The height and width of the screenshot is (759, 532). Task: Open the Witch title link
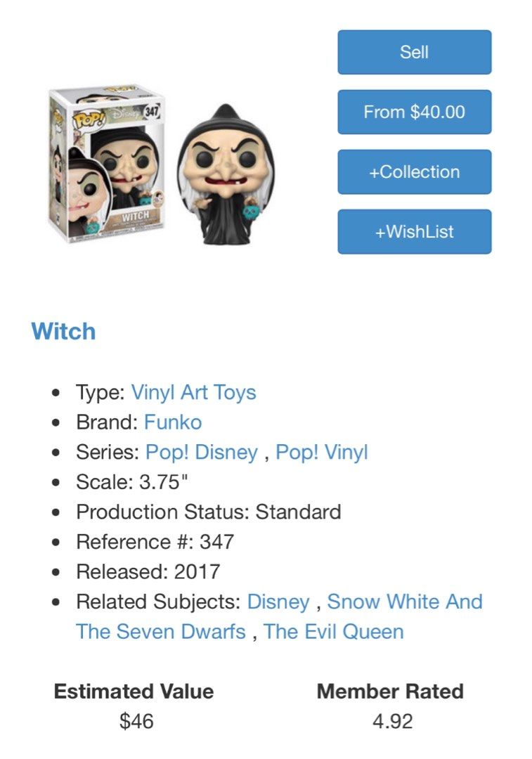[63, 332]
